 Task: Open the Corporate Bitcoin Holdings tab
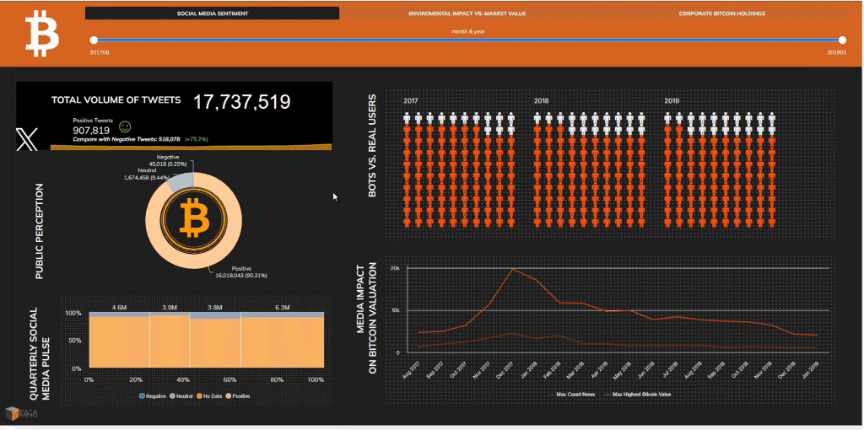click(x=722, y=14)
